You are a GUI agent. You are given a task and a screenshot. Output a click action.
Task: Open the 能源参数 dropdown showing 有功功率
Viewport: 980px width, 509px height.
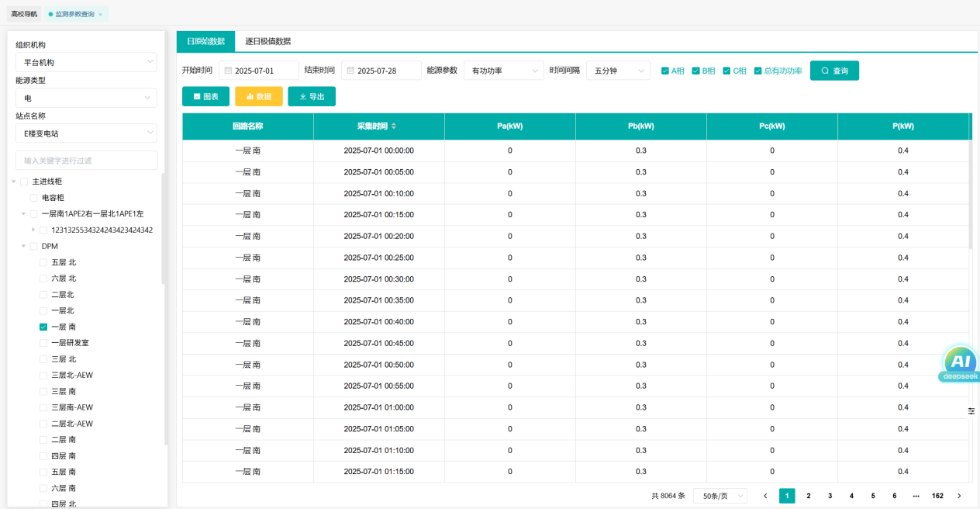[504, 71]
